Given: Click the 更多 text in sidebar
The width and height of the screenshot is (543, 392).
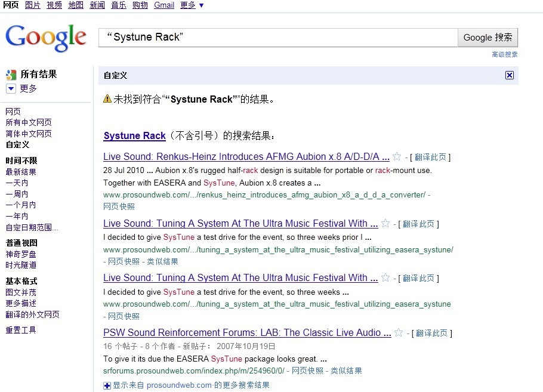Looking at the screenshot, I should pyautogui.click(x=28, y=89).
